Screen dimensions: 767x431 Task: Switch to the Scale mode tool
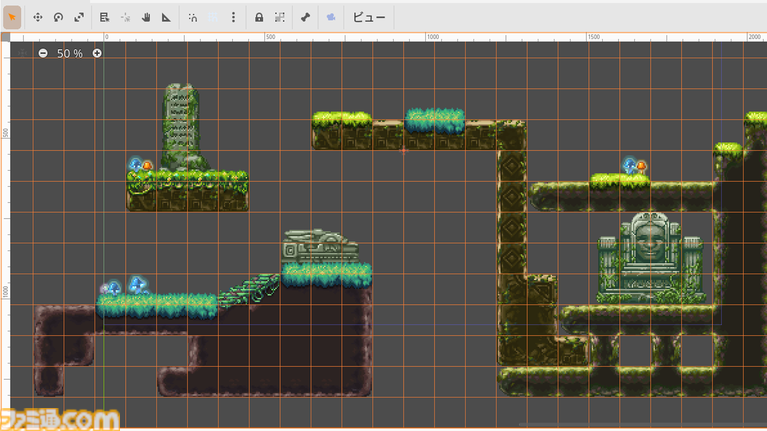[x=79, y=17]
